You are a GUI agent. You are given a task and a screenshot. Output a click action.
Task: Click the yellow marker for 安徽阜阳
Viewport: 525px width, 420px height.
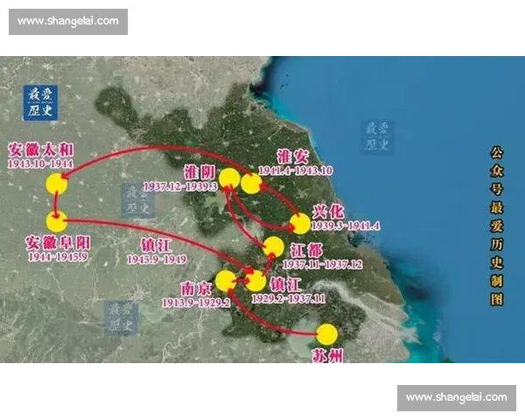(x=57, y=221)
